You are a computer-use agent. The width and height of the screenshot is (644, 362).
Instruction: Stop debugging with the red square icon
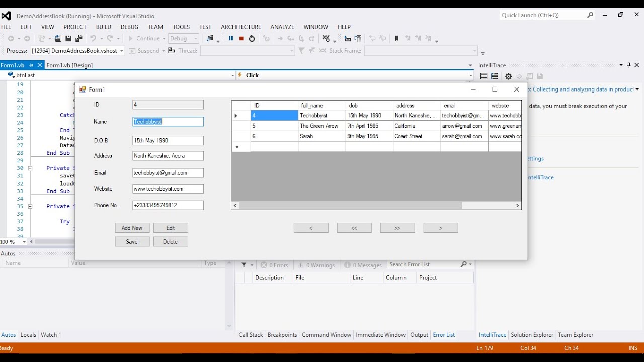(x=242, y=39)
